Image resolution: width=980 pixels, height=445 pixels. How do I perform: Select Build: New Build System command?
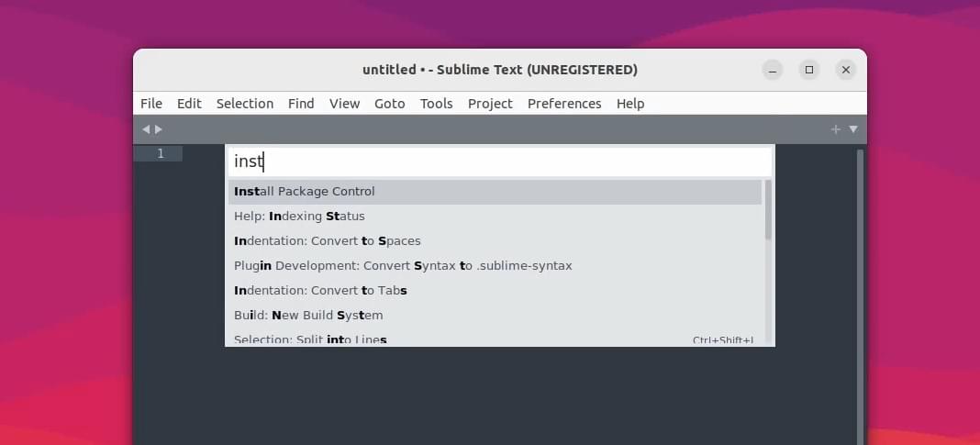click(x=495, y=315)
